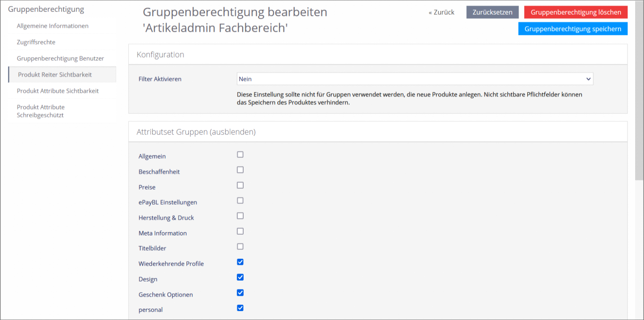Toggle Herstellung & Druck checkbox

(x=240, y=216)
